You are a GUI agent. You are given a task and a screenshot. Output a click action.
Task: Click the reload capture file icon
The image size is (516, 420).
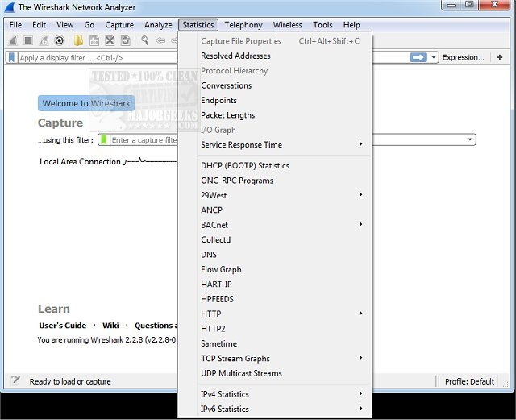click(125, 40)
